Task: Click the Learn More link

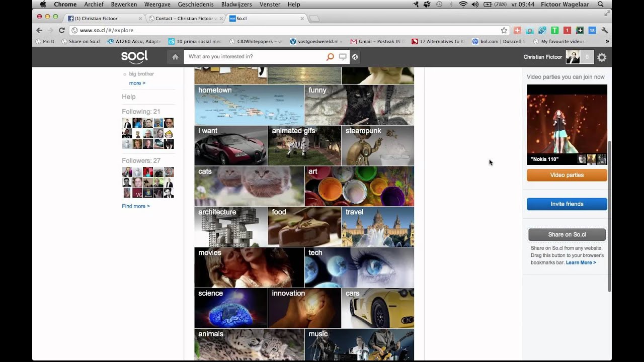Action: [x=581, y=262]
